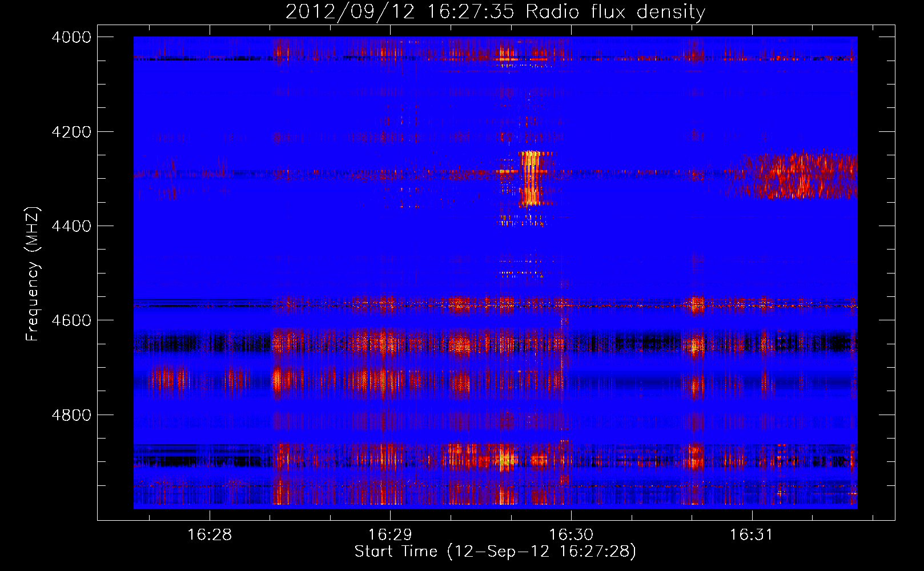Click the 4600 frequency axis label
The height and width of the screenshot is (571, 924).
click(x=71, y=320)
